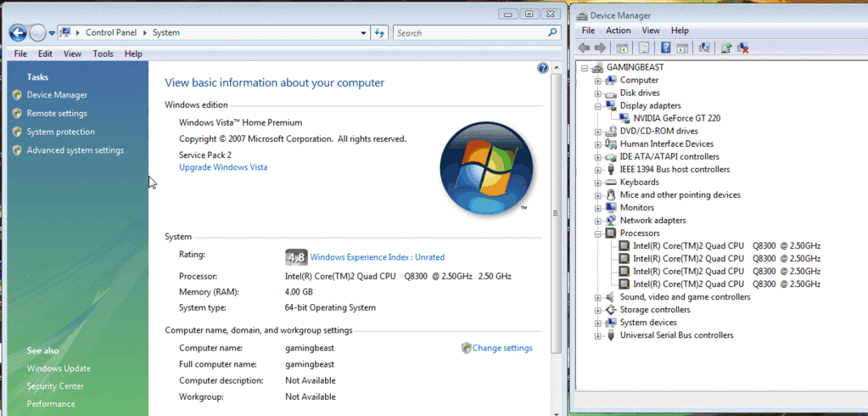Viewport: 868px width, 416px height.
Task: Expand the IDE ATA/ATAPI controllers node
Action: [x=598, y=157]
